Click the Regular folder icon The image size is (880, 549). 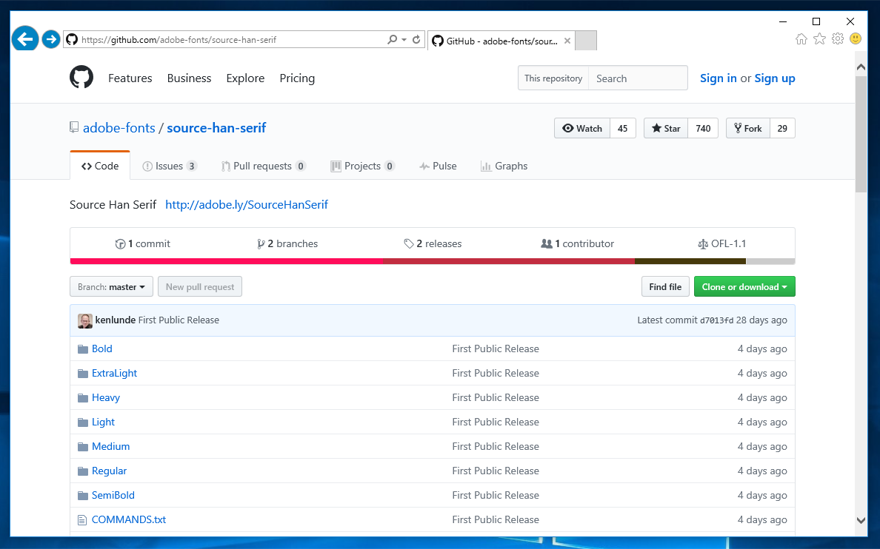click(x=83, y=471)
